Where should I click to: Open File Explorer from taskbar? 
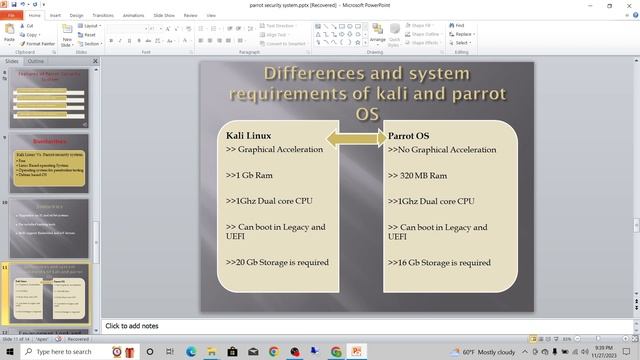tap(211, 351)
